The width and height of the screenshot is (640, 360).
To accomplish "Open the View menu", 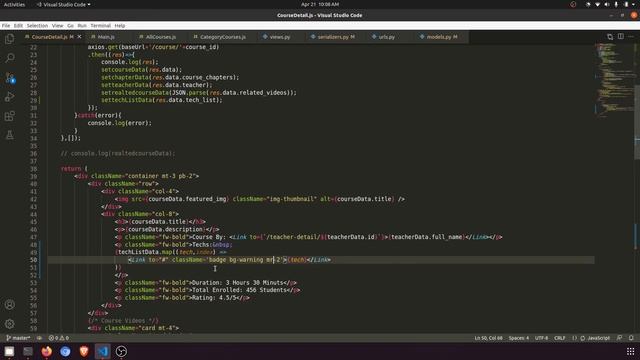I will pos(58,25).
